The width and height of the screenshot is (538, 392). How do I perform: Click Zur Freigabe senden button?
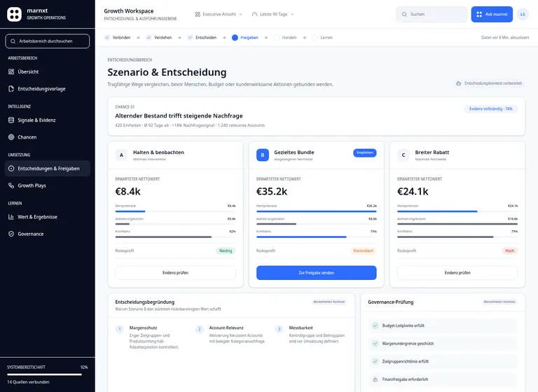click(x=317, y=273)
